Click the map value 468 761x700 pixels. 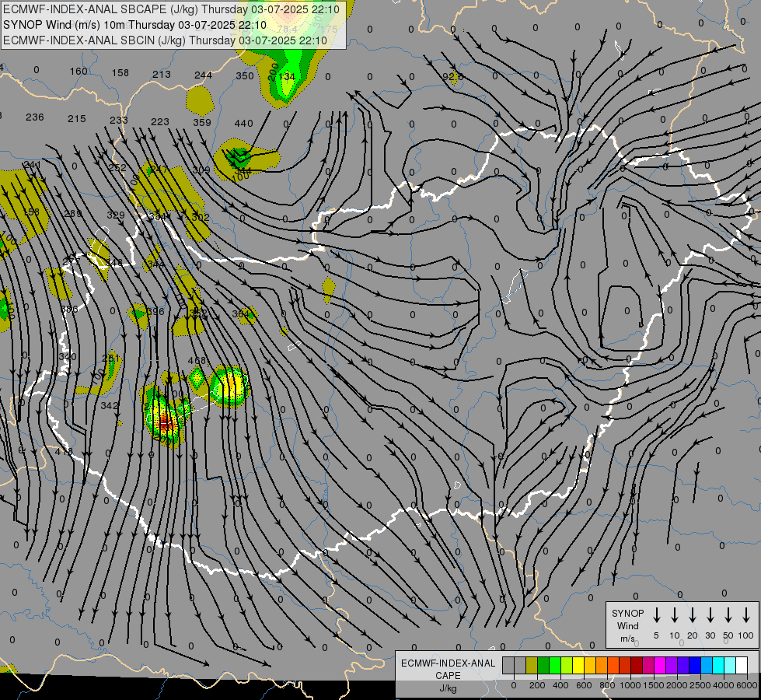click(x=197, y=360)
